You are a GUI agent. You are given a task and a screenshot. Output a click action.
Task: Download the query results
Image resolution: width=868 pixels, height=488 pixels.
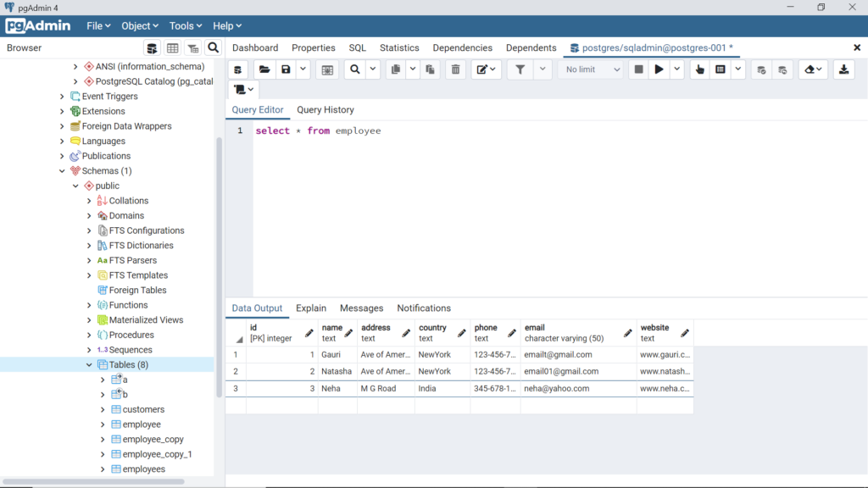(843, 69)
